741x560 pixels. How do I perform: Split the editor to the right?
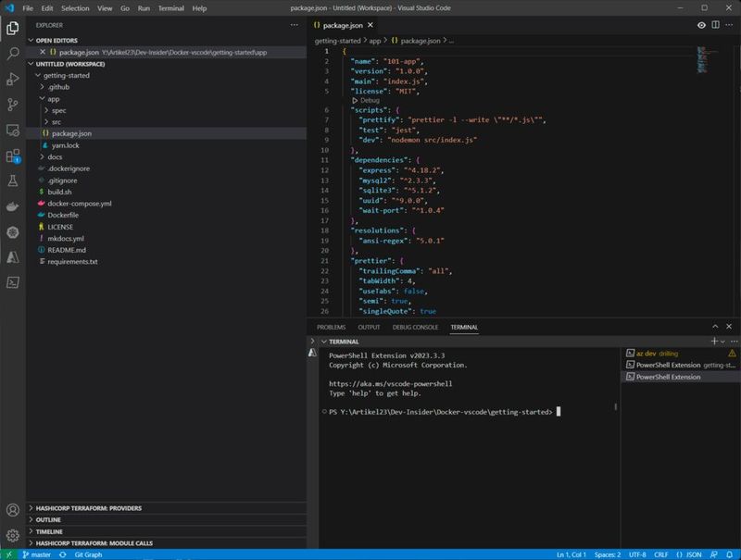pyautogui.click(x=715, y=25)
